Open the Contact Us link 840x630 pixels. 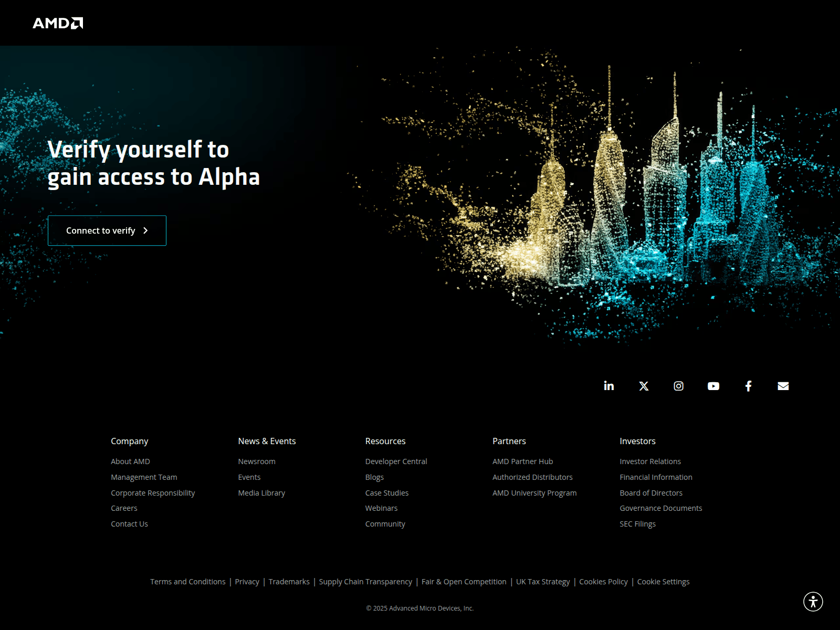pos(129,524)
